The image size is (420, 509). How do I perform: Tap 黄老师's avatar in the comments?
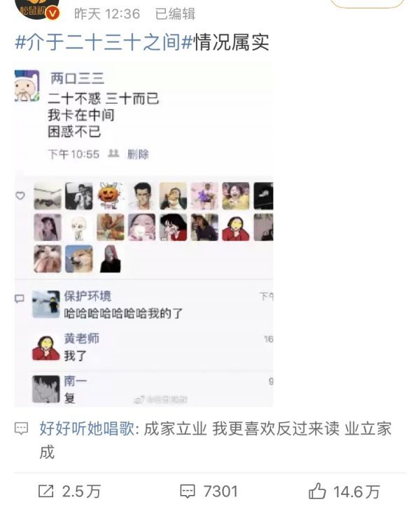pos(46,348)
